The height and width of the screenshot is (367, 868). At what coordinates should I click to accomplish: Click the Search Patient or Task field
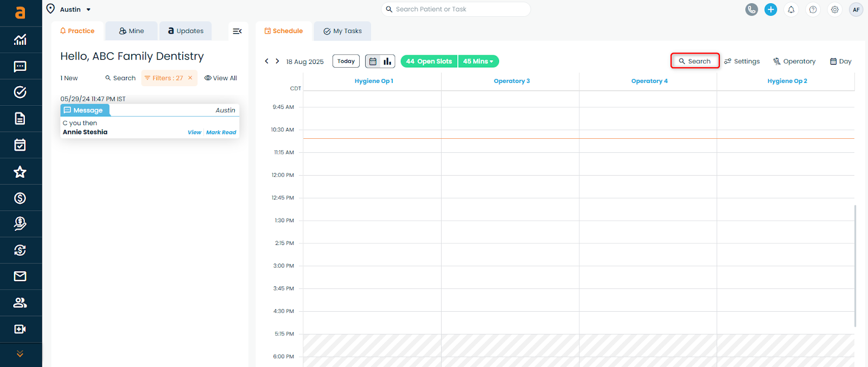456,9
